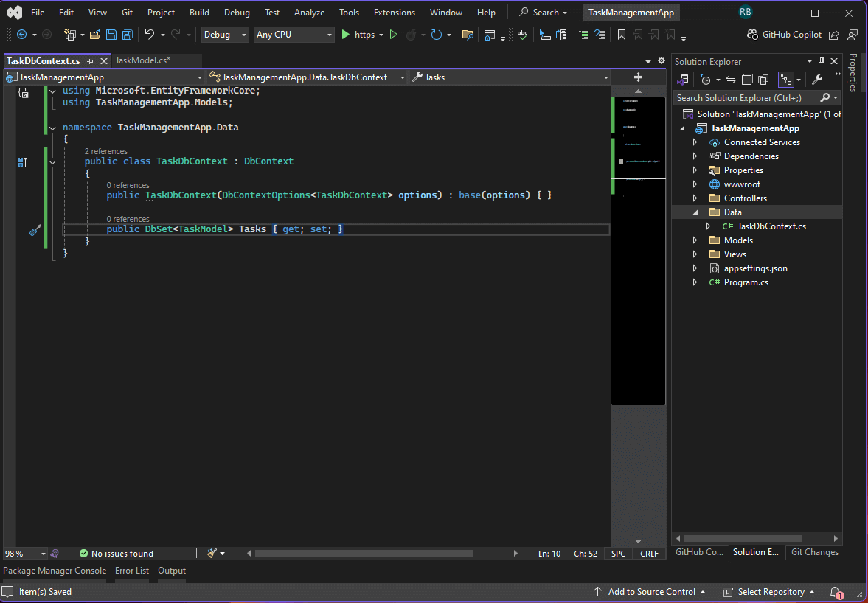The width and height of the screenshot is (868, 603).
Task: Click the screwdriver quick action icon in margin
Action: click(35, 230)
